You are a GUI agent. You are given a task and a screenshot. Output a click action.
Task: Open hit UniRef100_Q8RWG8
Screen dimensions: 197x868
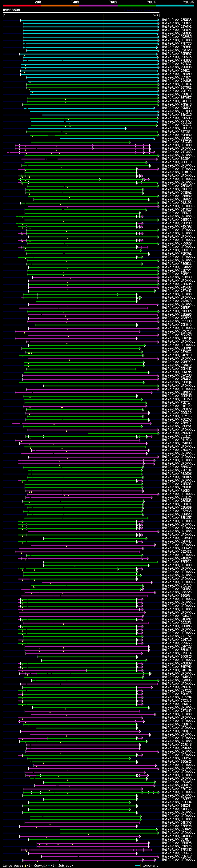[x=177, y=20]
